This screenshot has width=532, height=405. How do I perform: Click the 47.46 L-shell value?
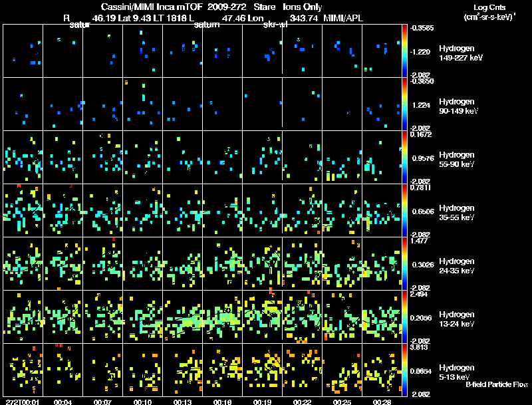(234, 18)
